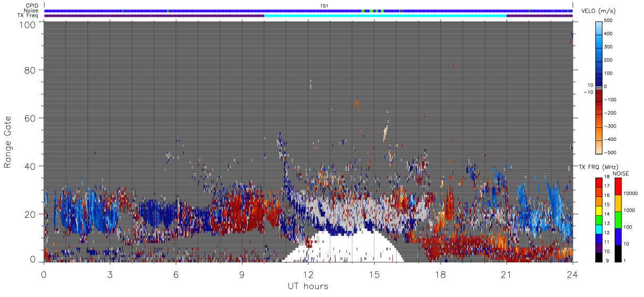Click the CPID label at top left

32,6
